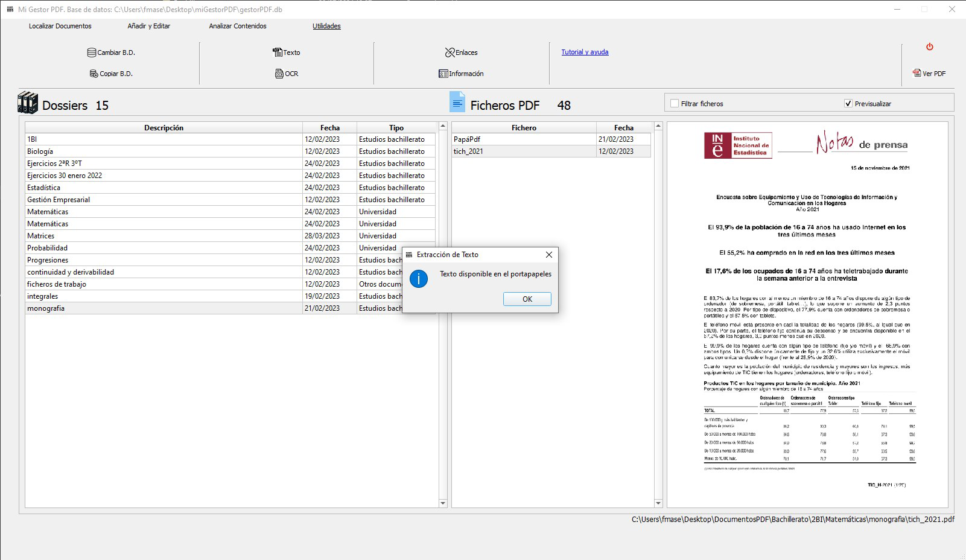Select the Estadística dossier
966x560 pixels.
point(230,188)
